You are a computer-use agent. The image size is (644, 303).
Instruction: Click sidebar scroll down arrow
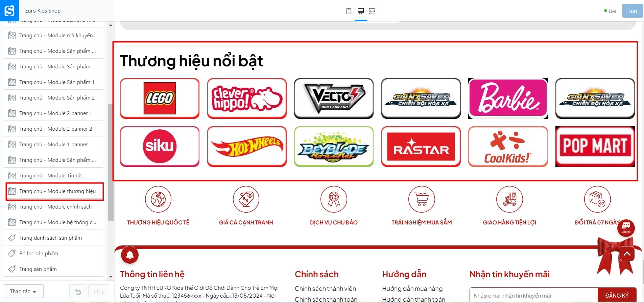[x=111, y=277]
